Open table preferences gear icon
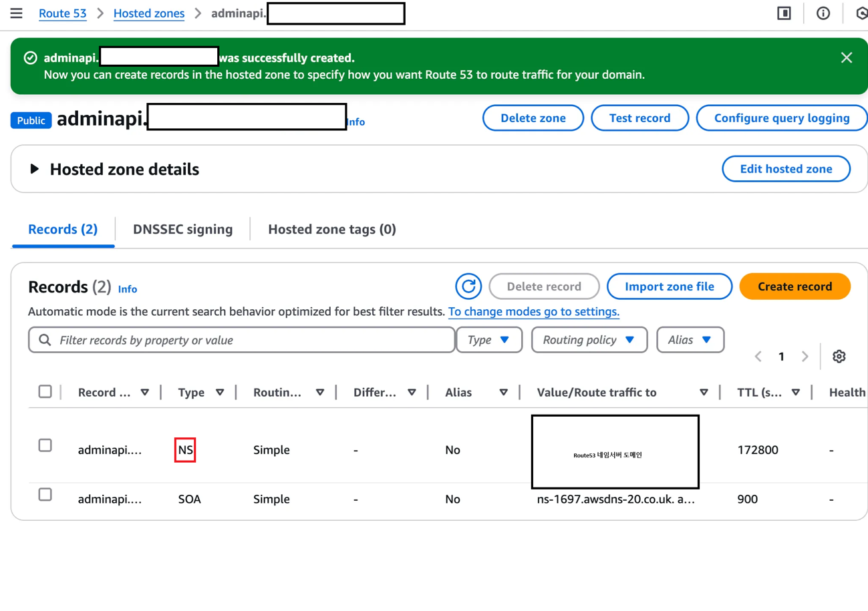 pyautogui.click(x=839, y=357)
